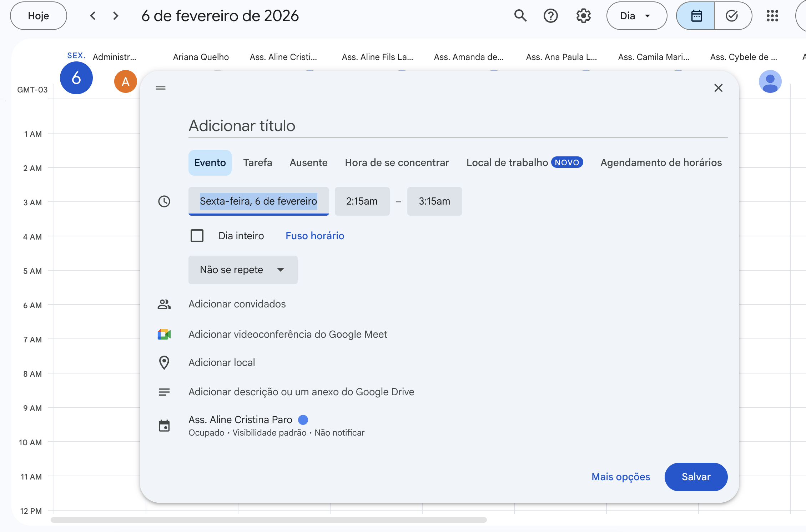Image resolution: width=806 pixels, height=532 pixels.
Task: Click the location pin icon
Action: point(164,363)
